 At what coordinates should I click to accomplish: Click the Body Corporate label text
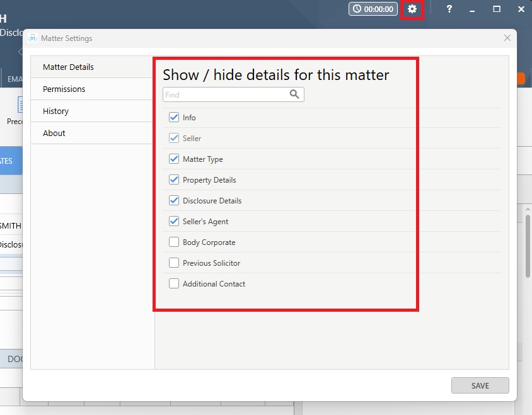point(209,242)
